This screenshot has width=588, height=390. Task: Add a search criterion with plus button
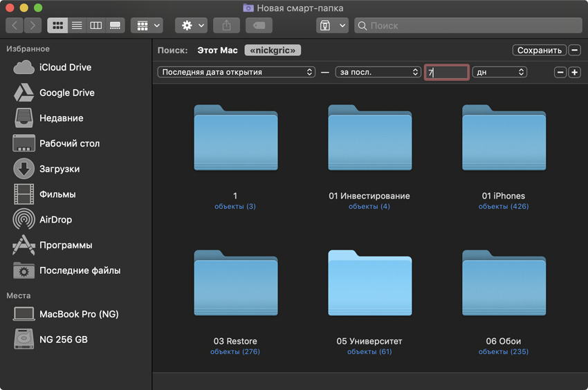(x=574, y=72)
